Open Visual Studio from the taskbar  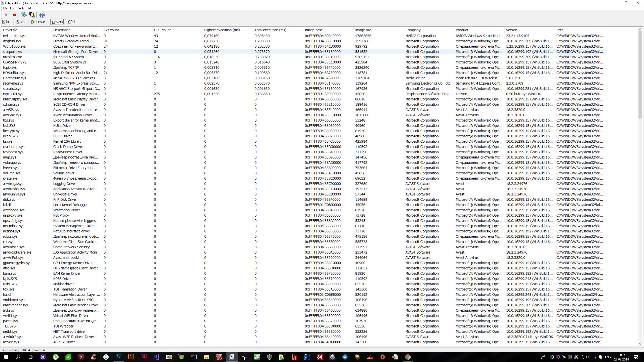156,357
